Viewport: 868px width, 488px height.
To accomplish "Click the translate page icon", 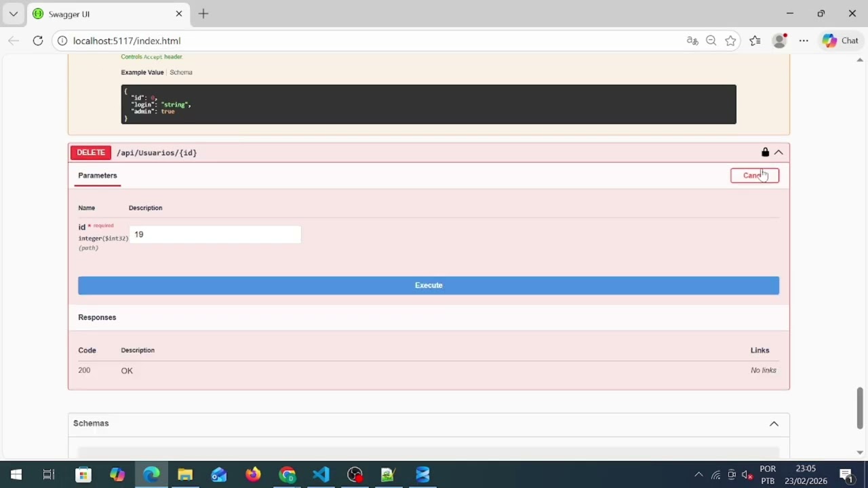I will point(692,41).
